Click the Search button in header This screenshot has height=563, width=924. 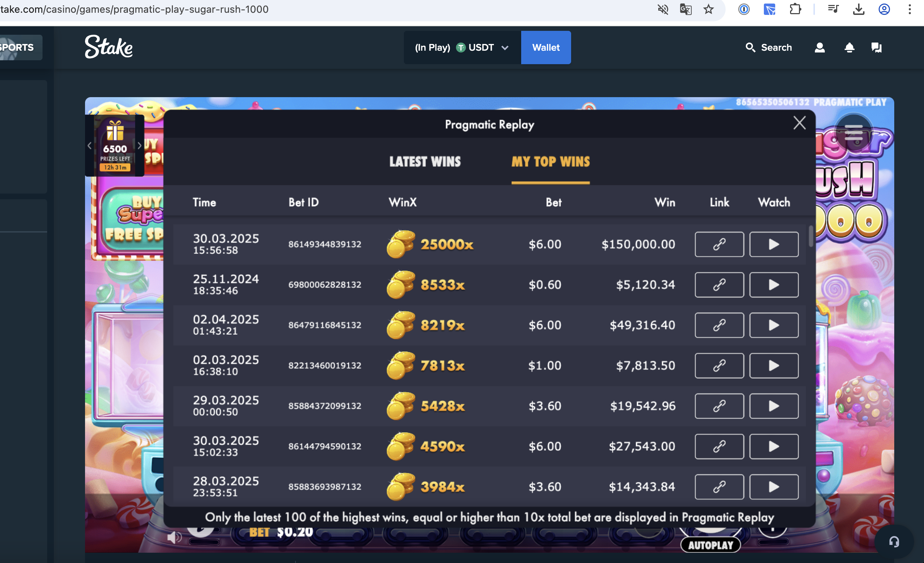pos(769,47)
